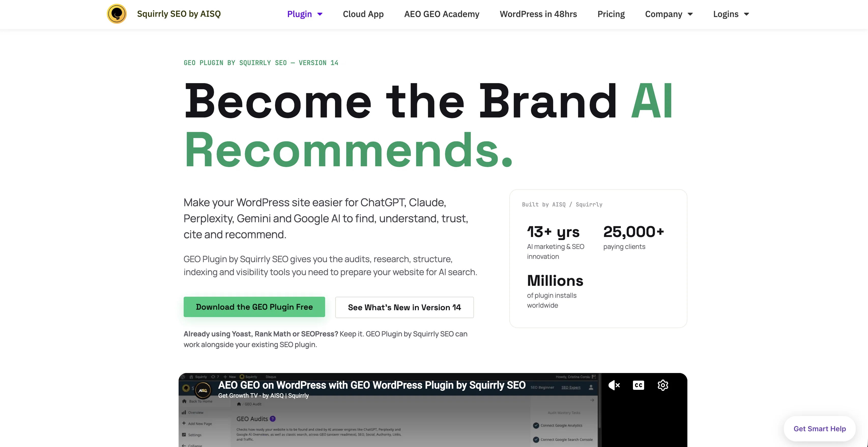Click 'Built by AISQ / Squirrly' label
Image resolution: width=868 pixels, height=447 pixels.
click(562, 204)
